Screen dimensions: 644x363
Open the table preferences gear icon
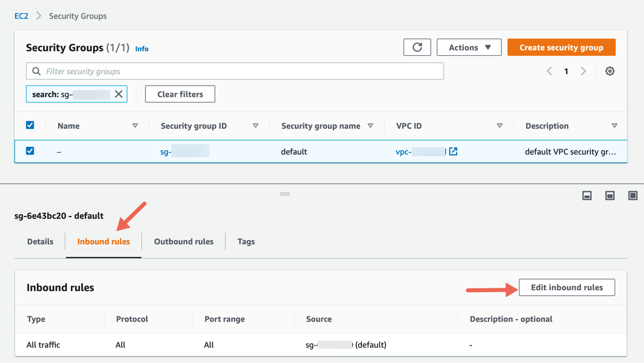coord(610,71)
